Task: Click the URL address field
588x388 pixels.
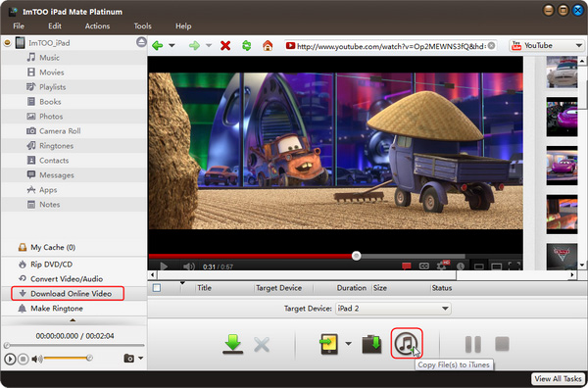Action: [390, 46]
